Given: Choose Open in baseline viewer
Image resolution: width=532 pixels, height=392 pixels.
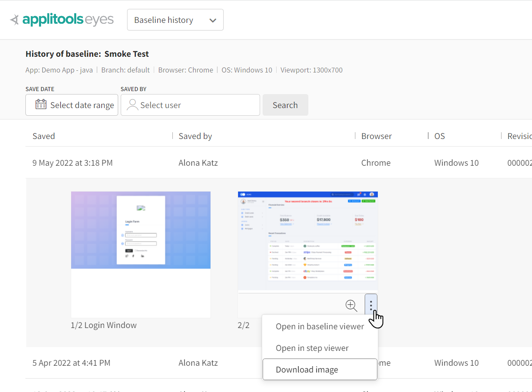Looking at the screenshot, I should pyautogui.click(x=320, y=326).
